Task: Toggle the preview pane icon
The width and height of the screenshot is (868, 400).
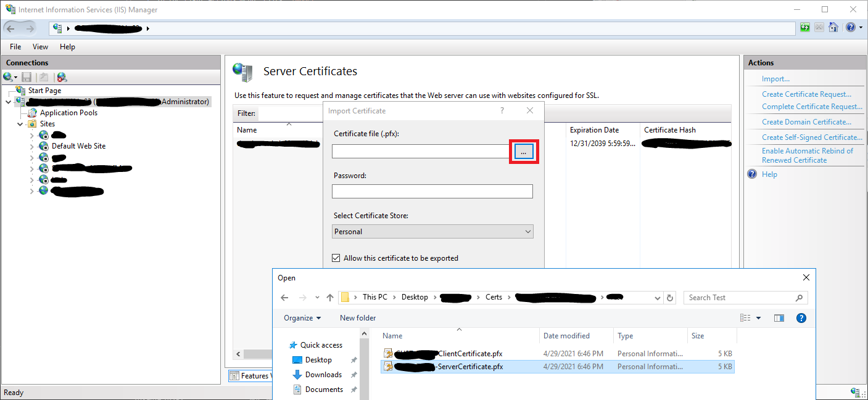Action: tap(779, 318)
